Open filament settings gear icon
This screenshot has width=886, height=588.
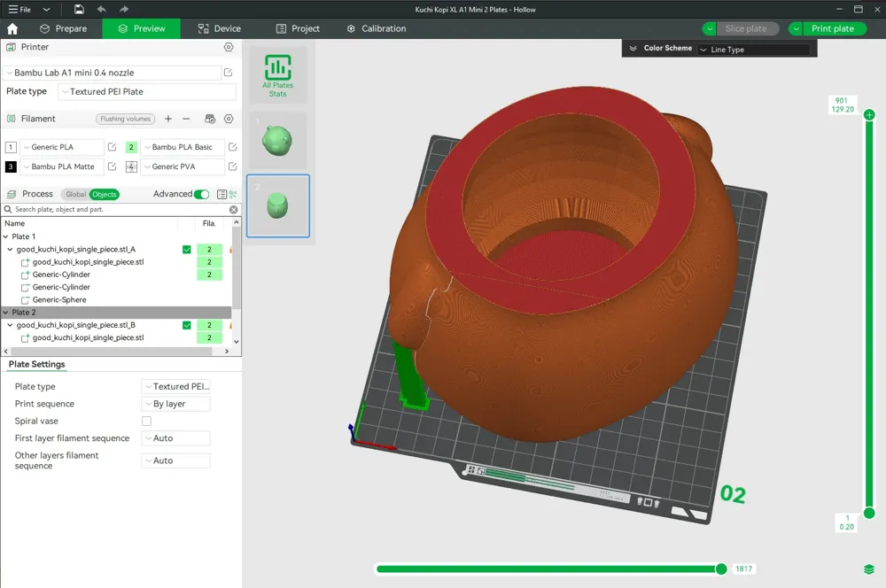click(x=229, y=119)
